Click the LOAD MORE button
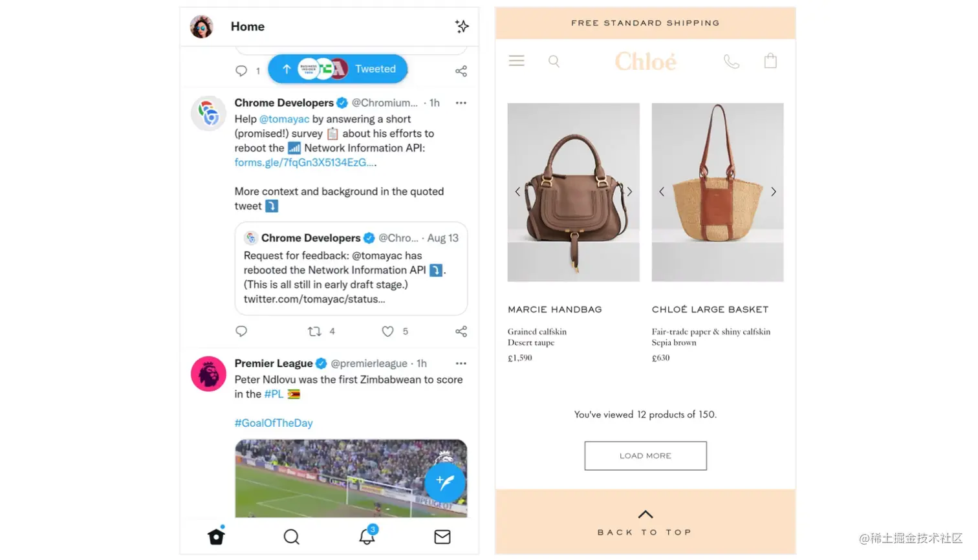This screenshot has height=560, width=978. [646, 456]
